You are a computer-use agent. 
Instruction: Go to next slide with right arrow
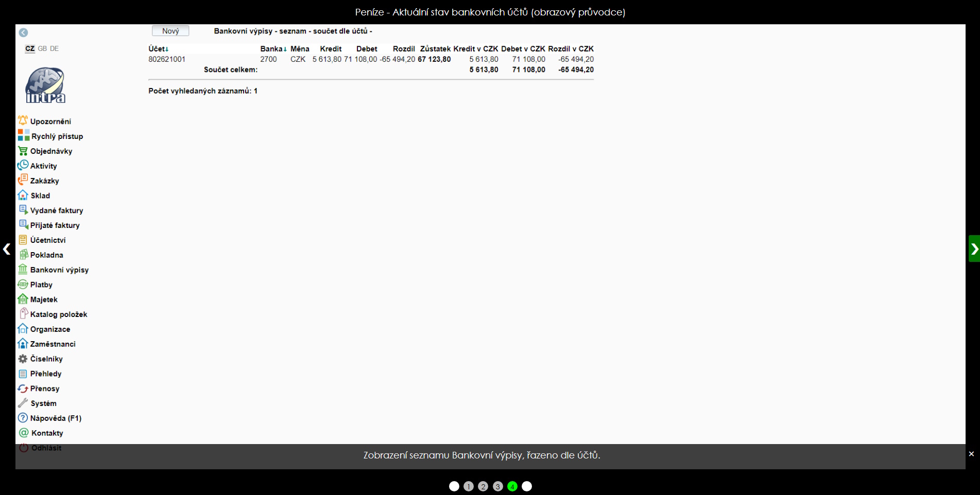[x=974, y=249]
